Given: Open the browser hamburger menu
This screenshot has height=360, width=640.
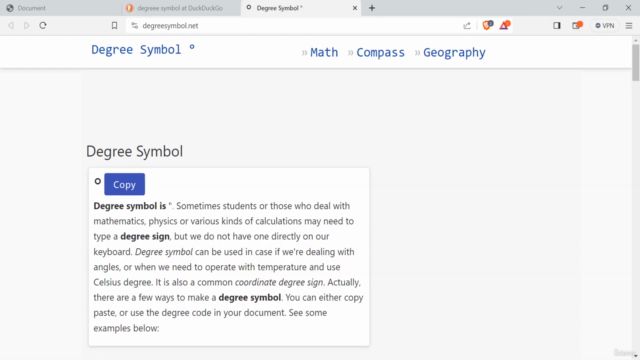Looking at the screenshot, I should pos(629,25).
